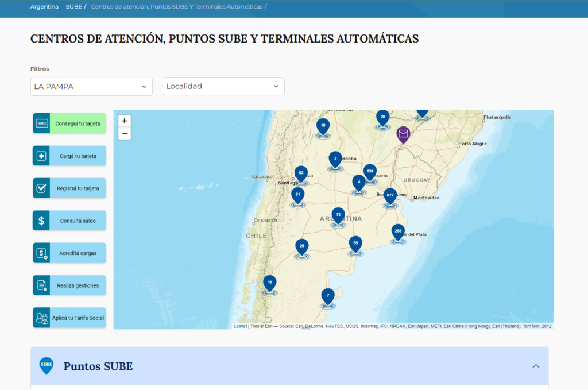588x390 pixels.
Task: Click the Valparaíso label on the map
Action: 262,177
